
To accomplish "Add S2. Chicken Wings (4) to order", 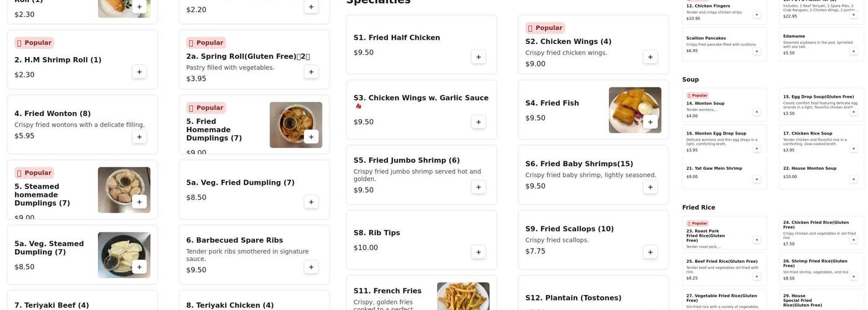I will click(x=650, y=57).
